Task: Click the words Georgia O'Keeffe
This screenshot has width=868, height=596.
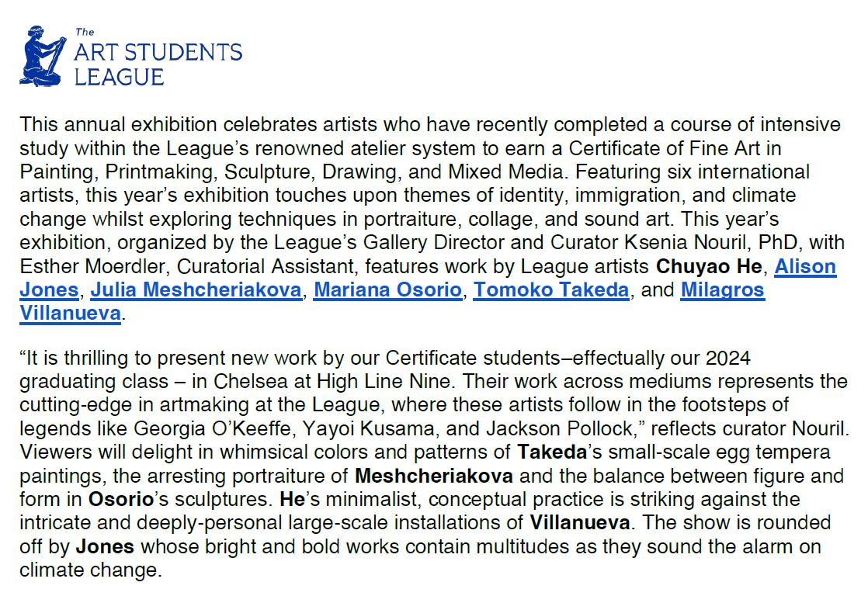Action: click(x=213, y=428)
